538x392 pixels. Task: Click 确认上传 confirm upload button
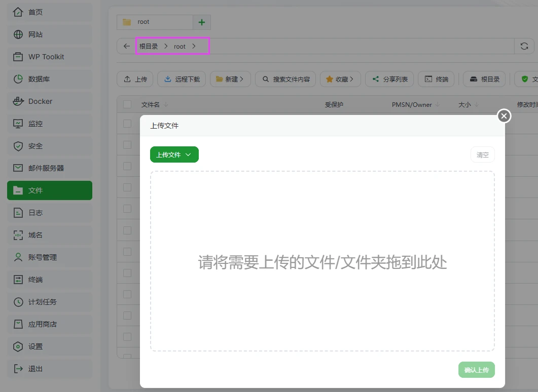click(x=477, y=370)
